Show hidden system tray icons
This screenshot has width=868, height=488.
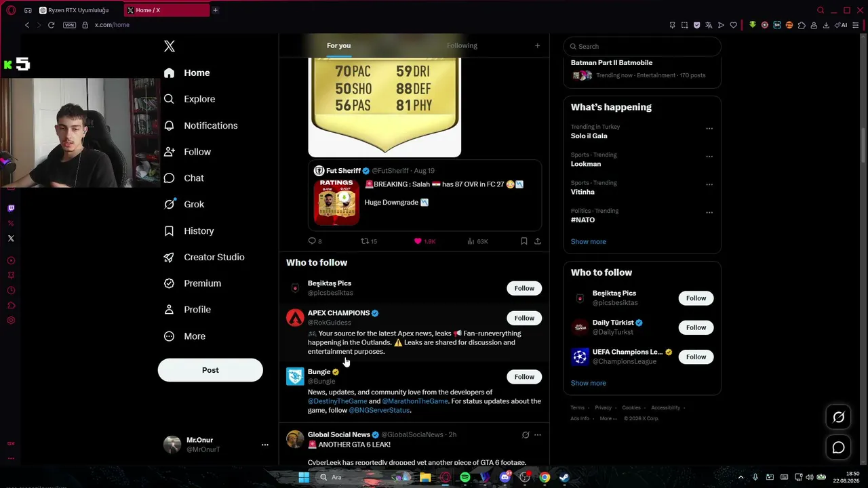(x=741, y=477)
